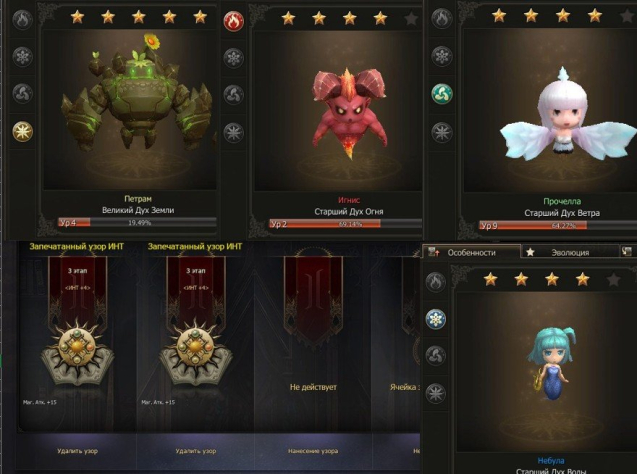Click the blue water icon beside Небула

coord(436,318)
